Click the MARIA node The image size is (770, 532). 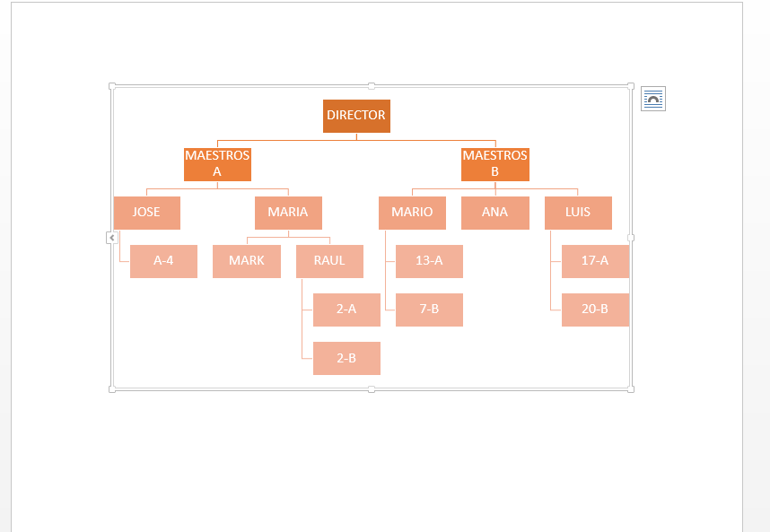pos(288,213)
